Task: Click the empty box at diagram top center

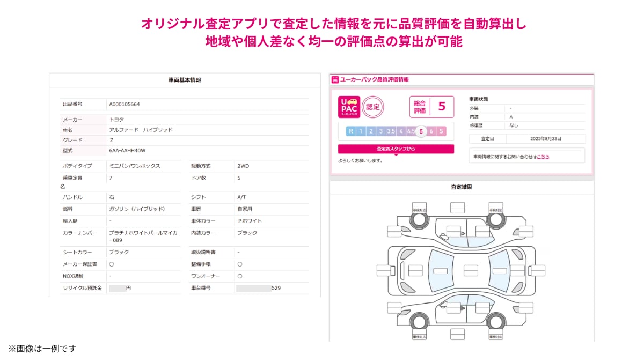Action: pyautogui.click(x=457, y=206)
